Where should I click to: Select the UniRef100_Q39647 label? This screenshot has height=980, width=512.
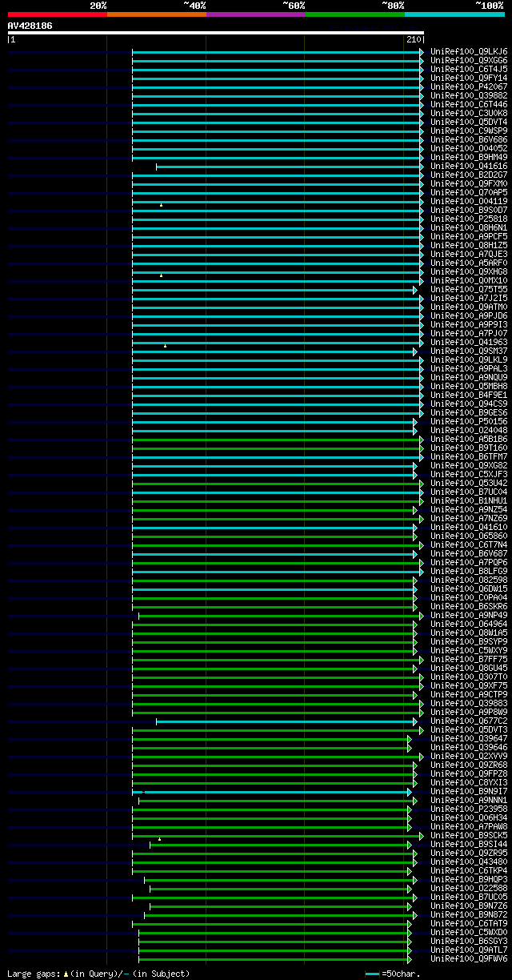pyautogui.click(x=469, y=739)
